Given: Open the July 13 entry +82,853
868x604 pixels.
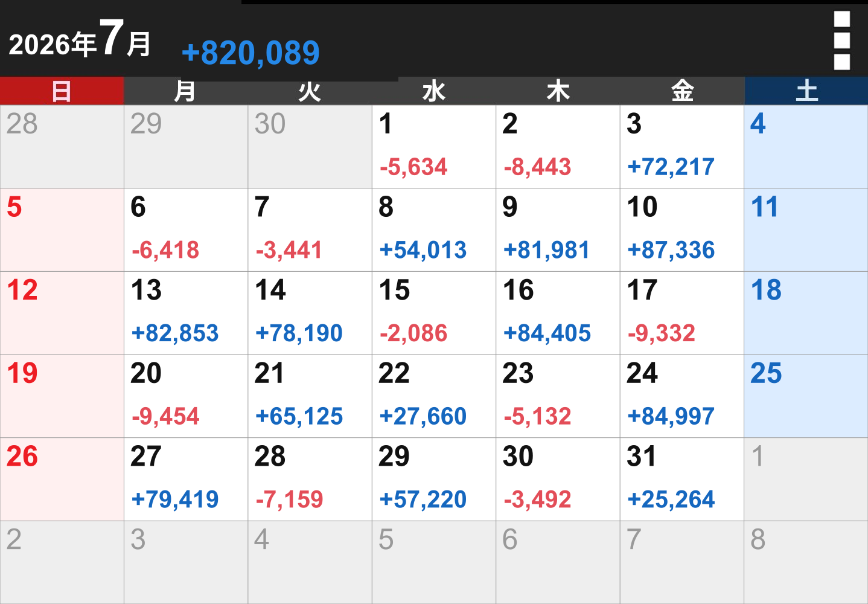Looking at the screenshot, I should point(186,313).
